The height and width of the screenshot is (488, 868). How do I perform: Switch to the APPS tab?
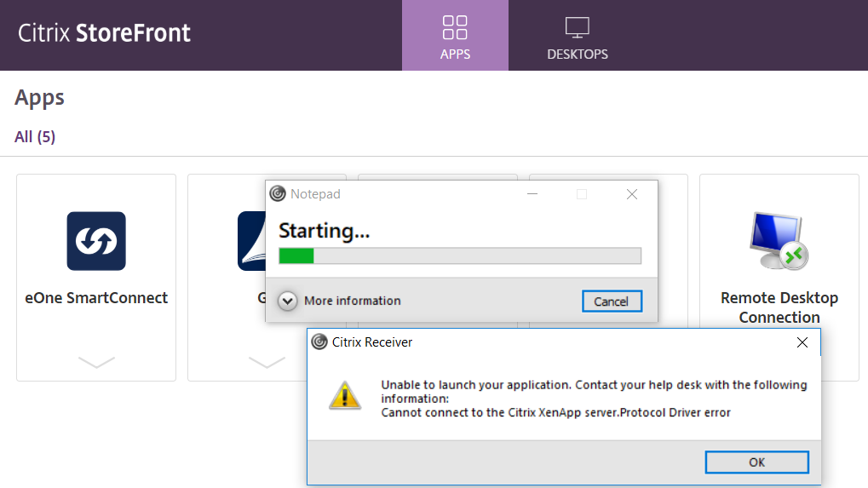[455, 36]
